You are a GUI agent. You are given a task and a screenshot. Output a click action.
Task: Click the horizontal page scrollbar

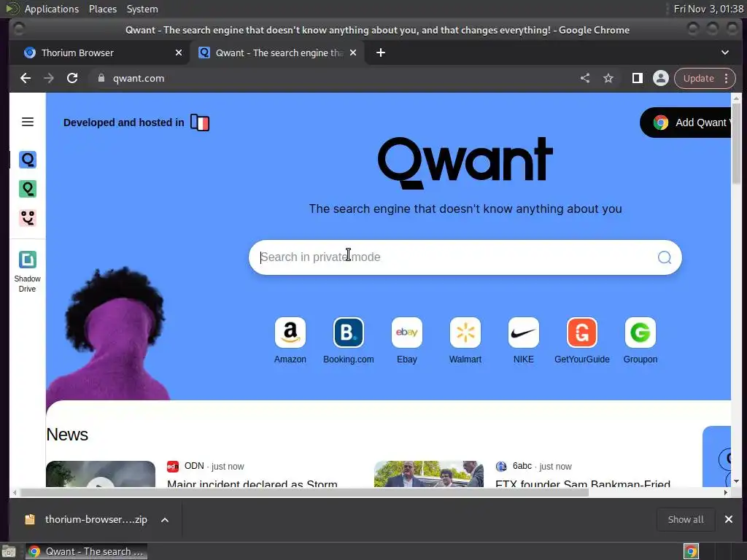tap(305, 492)
